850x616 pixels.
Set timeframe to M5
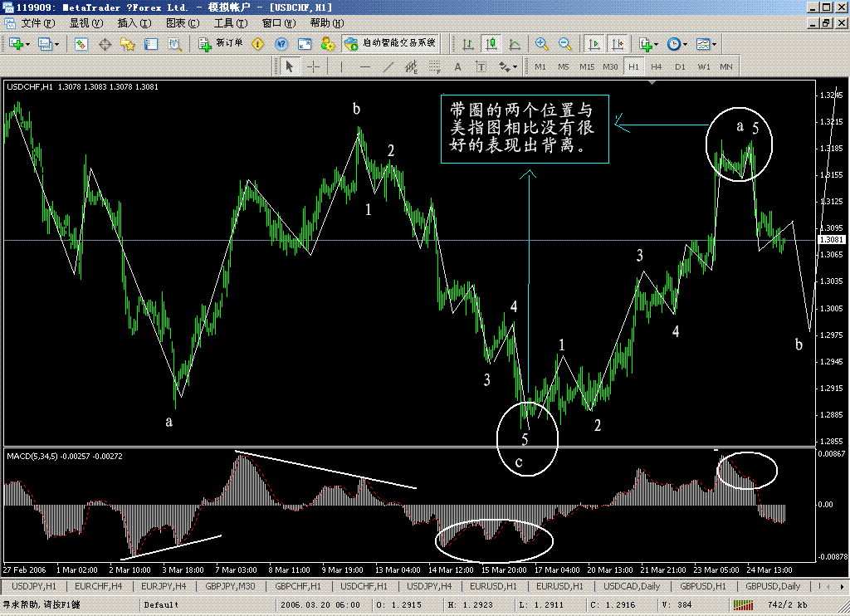(x=564, y=66)
